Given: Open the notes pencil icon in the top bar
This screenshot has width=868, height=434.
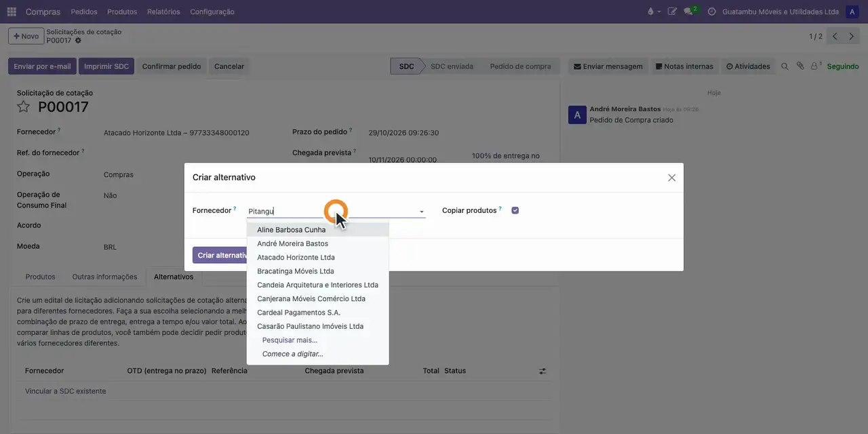Looking at the screenshot, I should pyautogui.click(x=672, y=12).
